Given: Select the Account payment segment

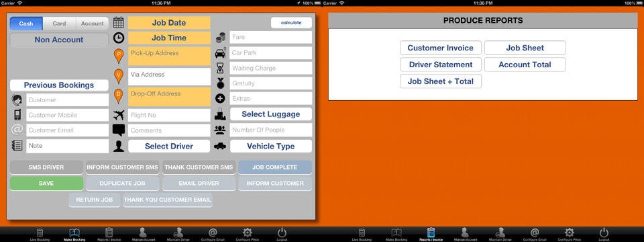Looking at the screenshot, I should (93, 24).
